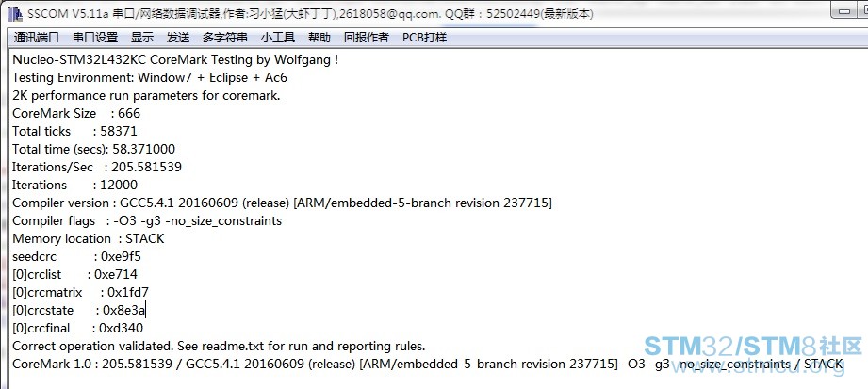Click the 'Total time (secs): 58.371000' line
The image size is (868, 389).
tap(93, 149)
